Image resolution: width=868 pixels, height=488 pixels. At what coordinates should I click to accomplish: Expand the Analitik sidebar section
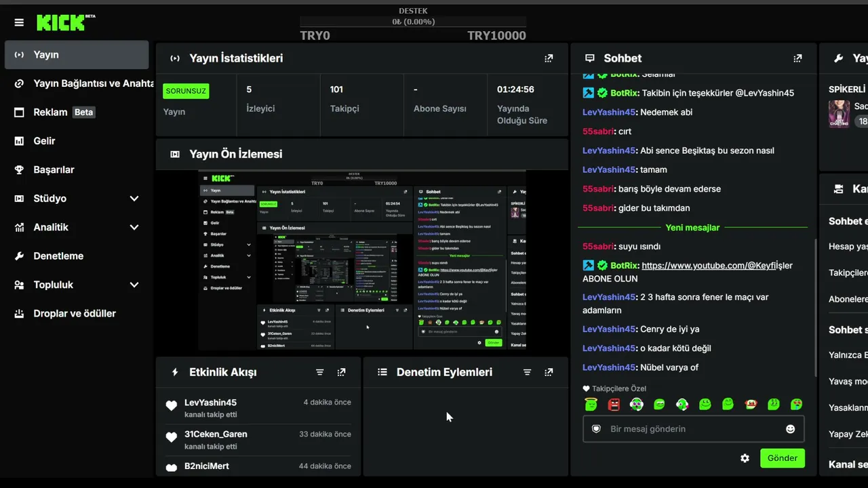(134, 227)
